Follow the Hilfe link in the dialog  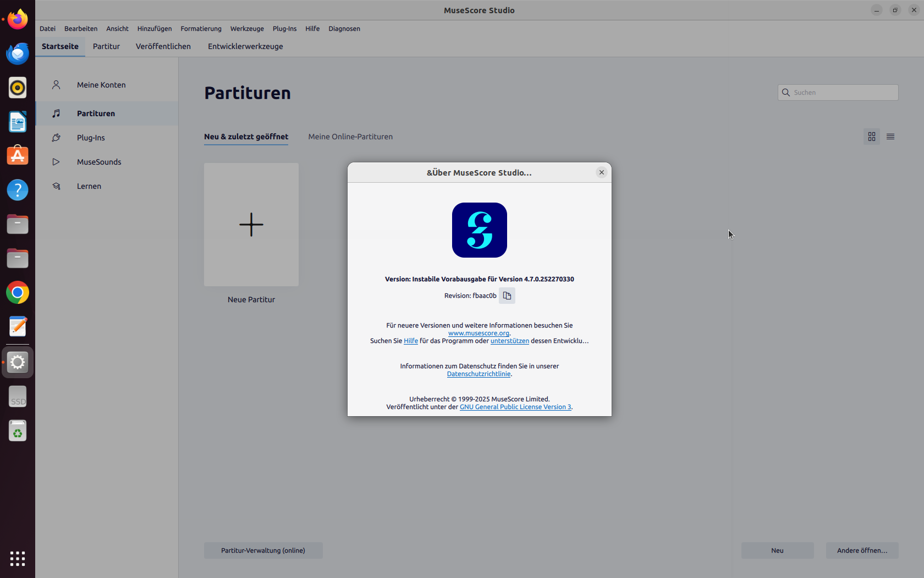[x=411, y=341]
